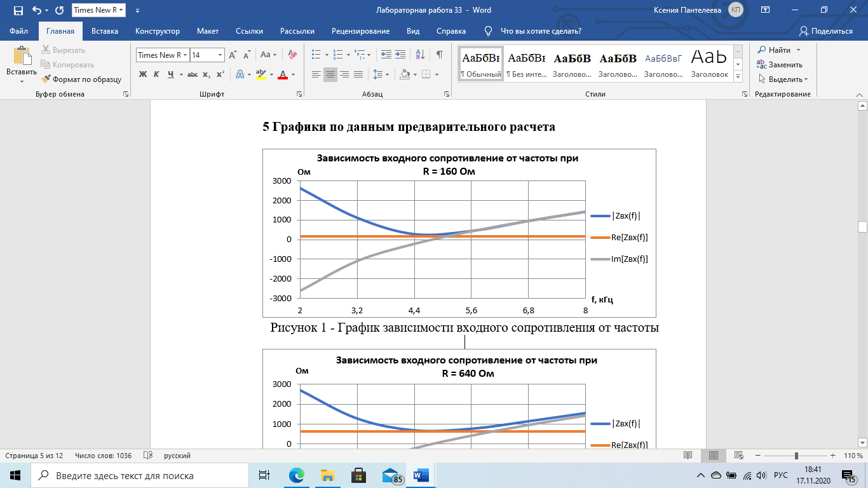This screenshot has width=868, height=488.
Task: Expand the Styles gallery arrow
Action: coord(738,77)
